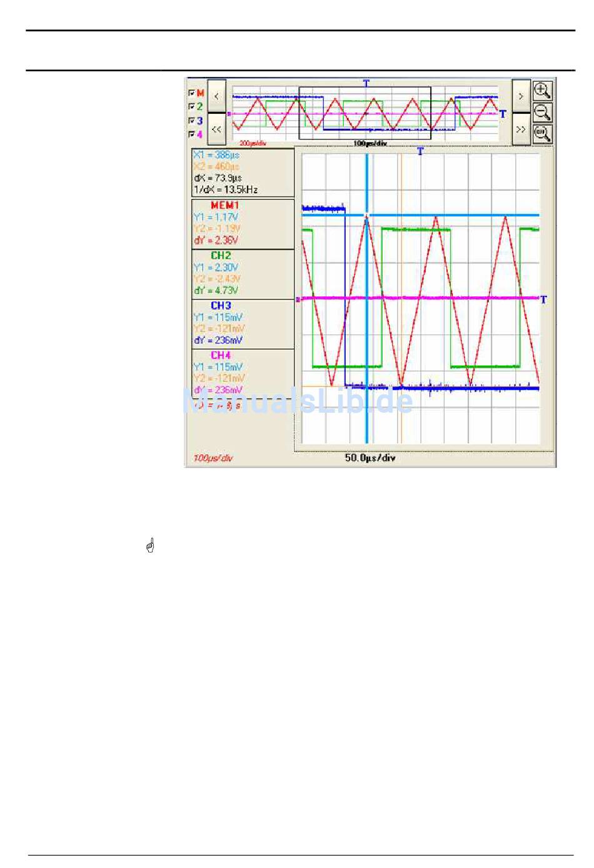Click the zoom in magnifier icon

[542, 91]
